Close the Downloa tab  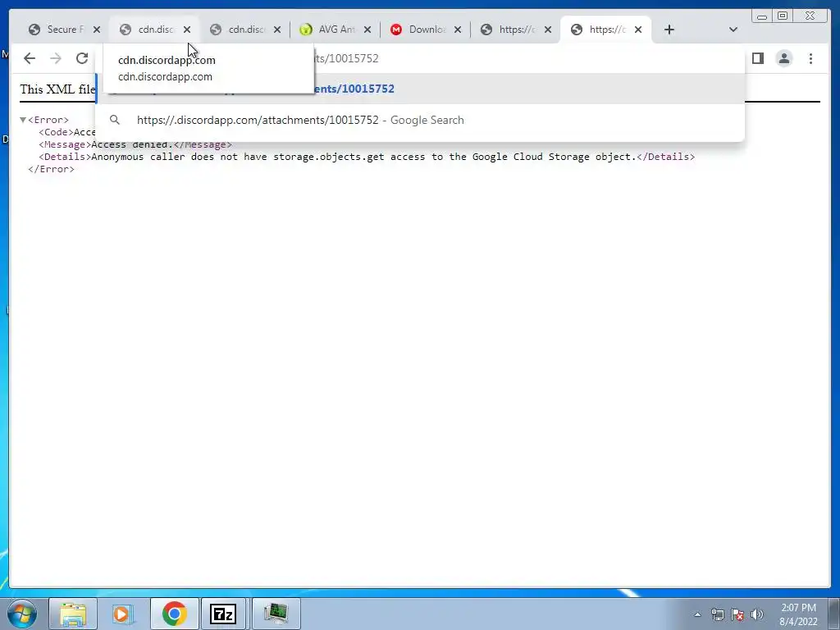(458, 30)
